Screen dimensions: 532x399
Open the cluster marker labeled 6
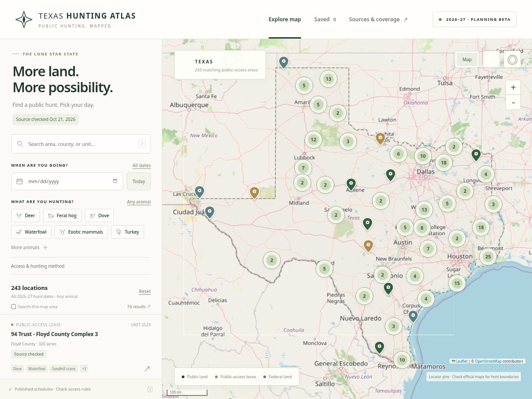[399, 154]
